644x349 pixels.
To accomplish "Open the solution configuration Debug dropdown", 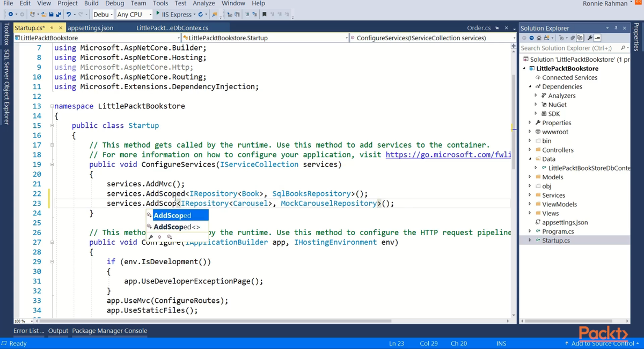I will [x=103, y=14].
